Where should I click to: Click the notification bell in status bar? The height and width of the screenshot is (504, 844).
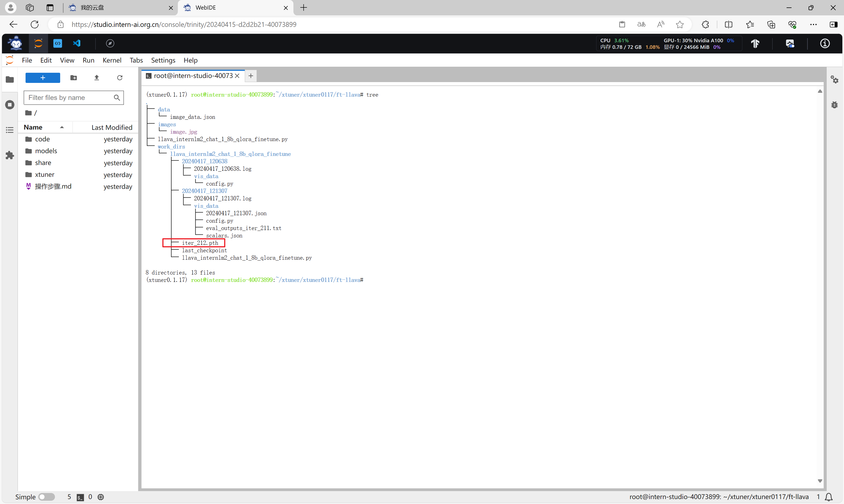click(x=829, y=497)
